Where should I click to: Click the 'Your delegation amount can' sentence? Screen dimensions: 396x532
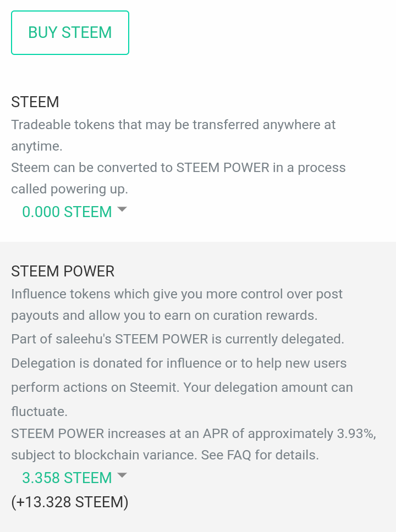tap(268, 387)
